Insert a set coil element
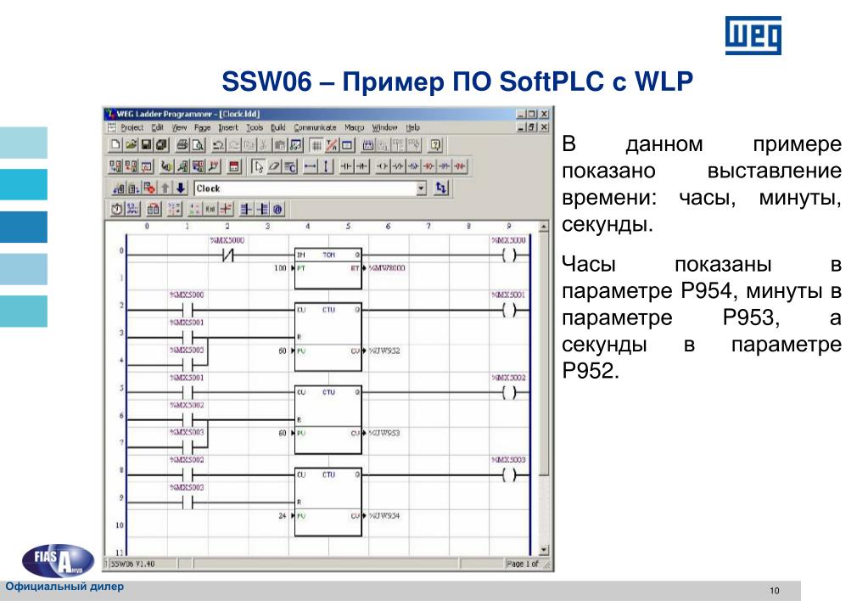The width and height of the screenshot is (868, 601). (x=413, y=166)
